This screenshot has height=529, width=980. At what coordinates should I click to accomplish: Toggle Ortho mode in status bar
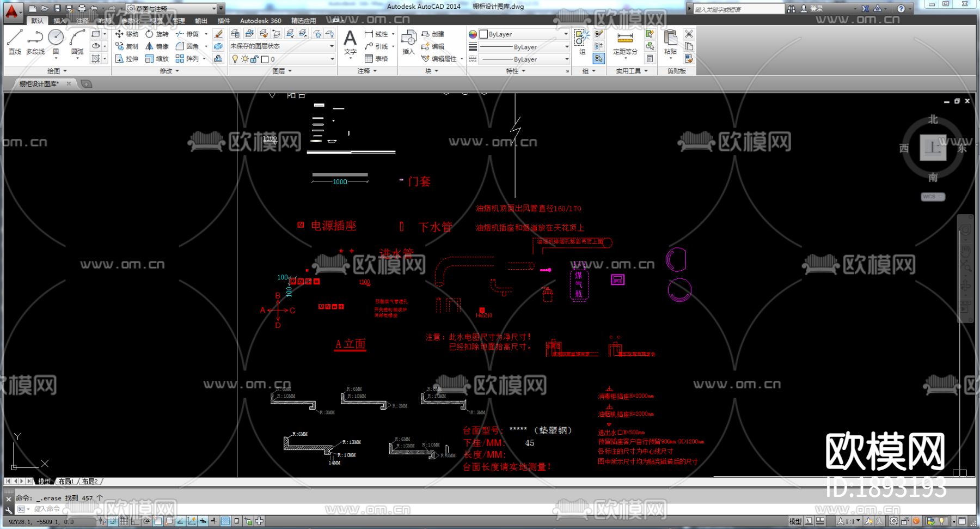tap(135, 521)
